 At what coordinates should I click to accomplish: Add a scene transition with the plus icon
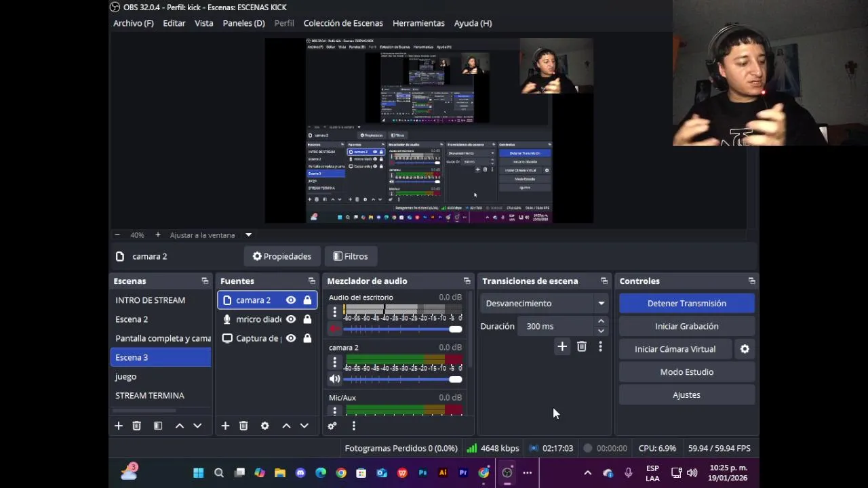click(x=562, y=346)
